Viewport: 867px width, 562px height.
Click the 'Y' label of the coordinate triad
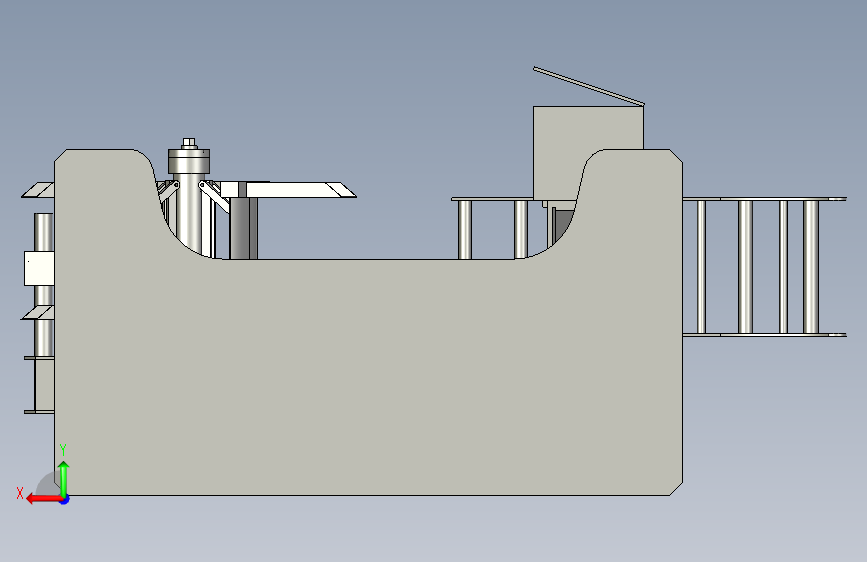tap(63, 450)
